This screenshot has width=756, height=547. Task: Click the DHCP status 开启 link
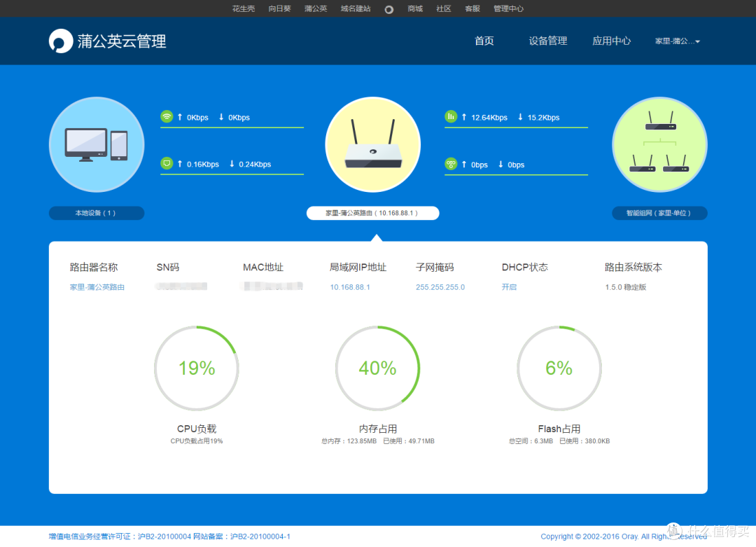[509, 287]
